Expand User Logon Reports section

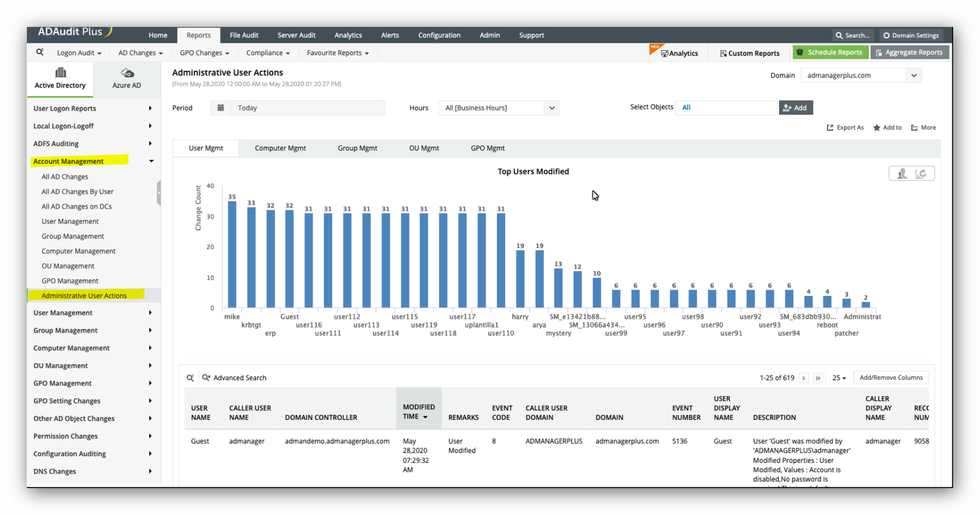click(x=93, y=108)
